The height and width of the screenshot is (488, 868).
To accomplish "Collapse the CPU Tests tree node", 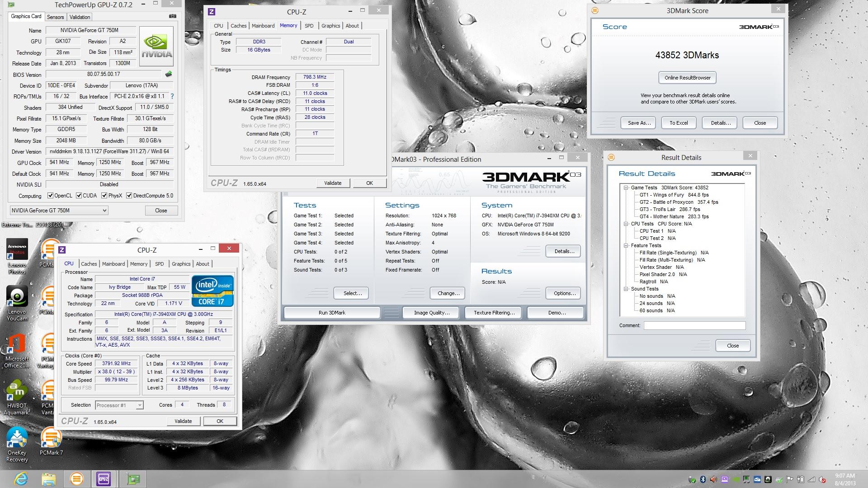I will point(626,224).
